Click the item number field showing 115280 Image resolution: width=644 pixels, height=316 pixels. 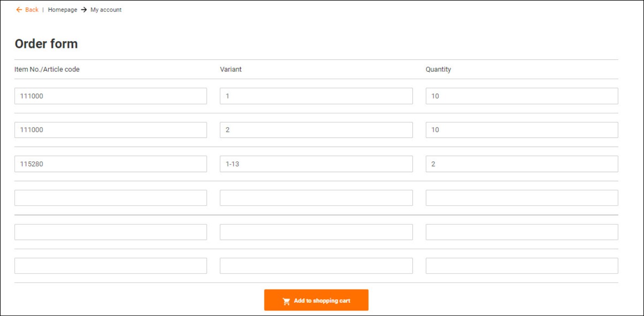pyautogui.click(x=111, y=164)
